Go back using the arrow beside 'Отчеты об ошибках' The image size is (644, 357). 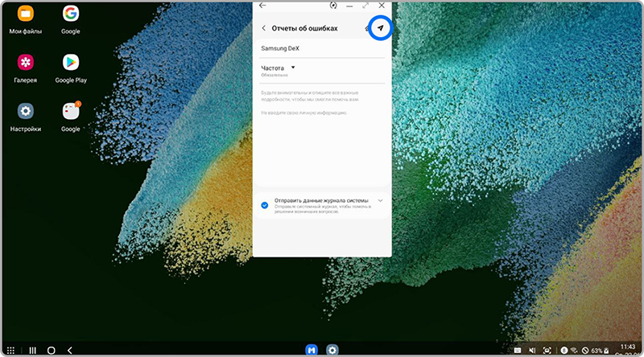(x=264, y=28)
